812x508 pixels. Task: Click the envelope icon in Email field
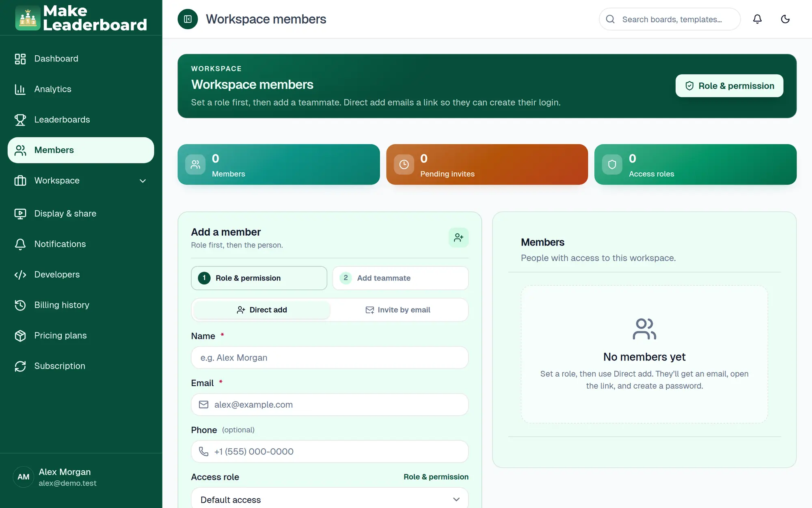coord(203,405)
